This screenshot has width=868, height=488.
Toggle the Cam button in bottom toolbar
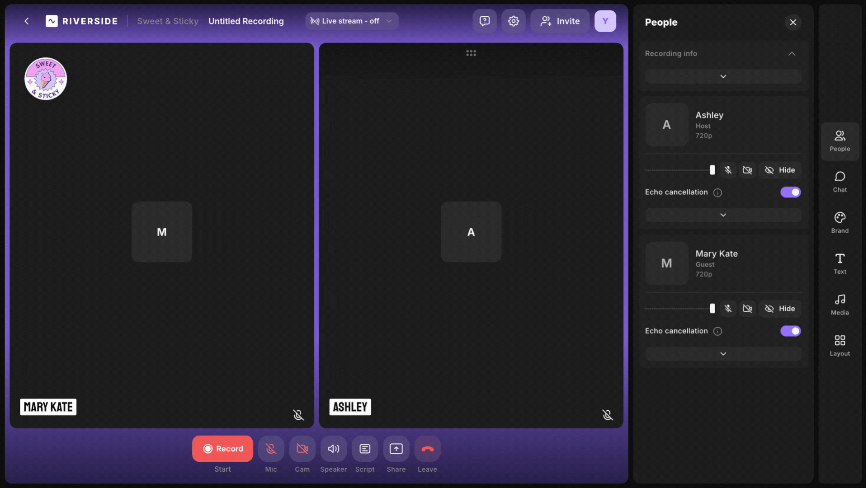[x=302, y=449]
